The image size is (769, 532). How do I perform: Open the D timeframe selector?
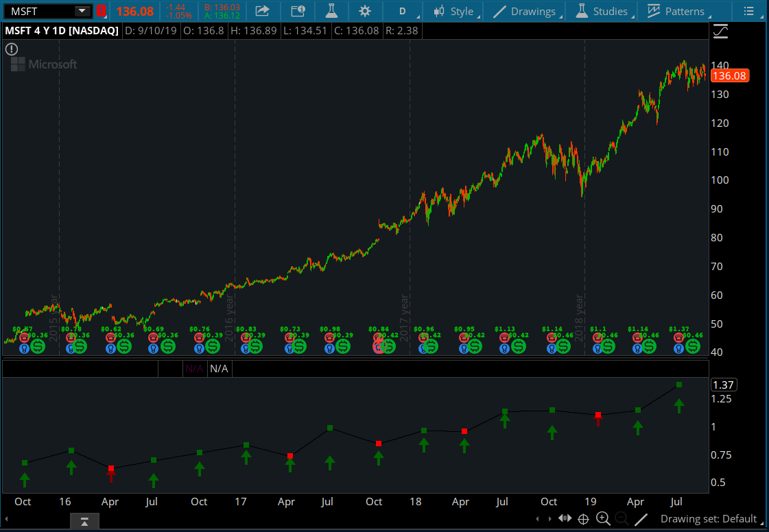point(403,11)
